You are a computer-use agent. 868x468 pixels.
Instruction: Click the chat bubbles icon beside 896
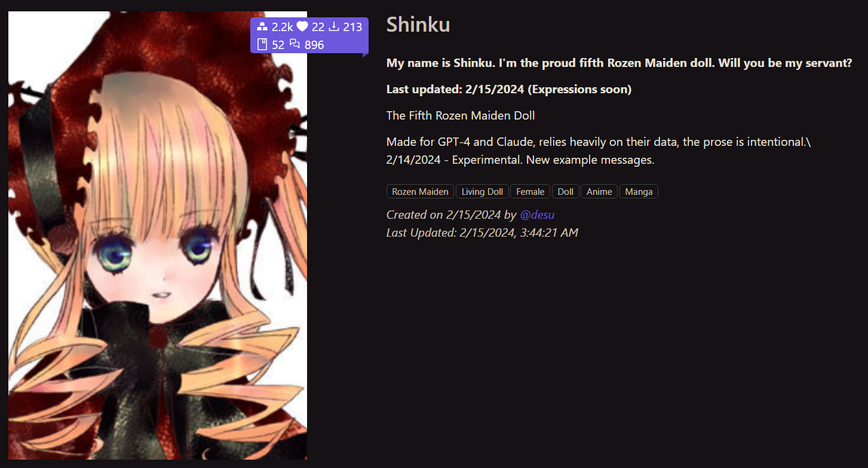point(295,44)
